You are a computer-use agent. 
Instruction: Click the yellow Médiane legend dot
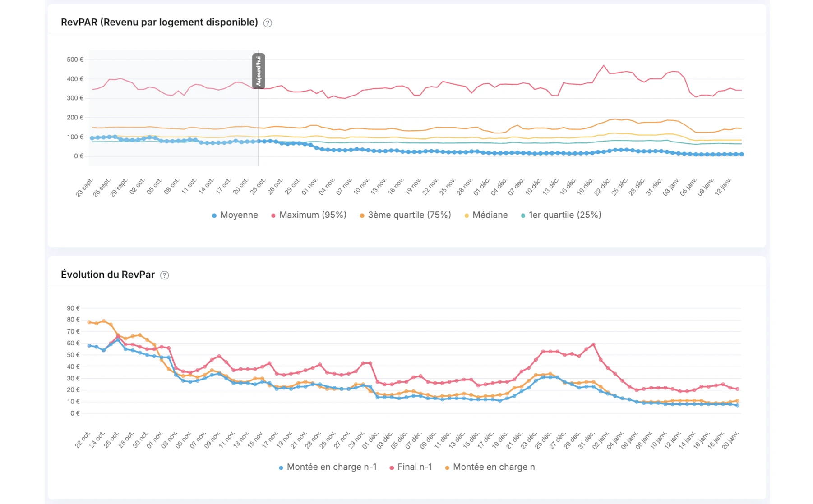[x=467, y=216]
